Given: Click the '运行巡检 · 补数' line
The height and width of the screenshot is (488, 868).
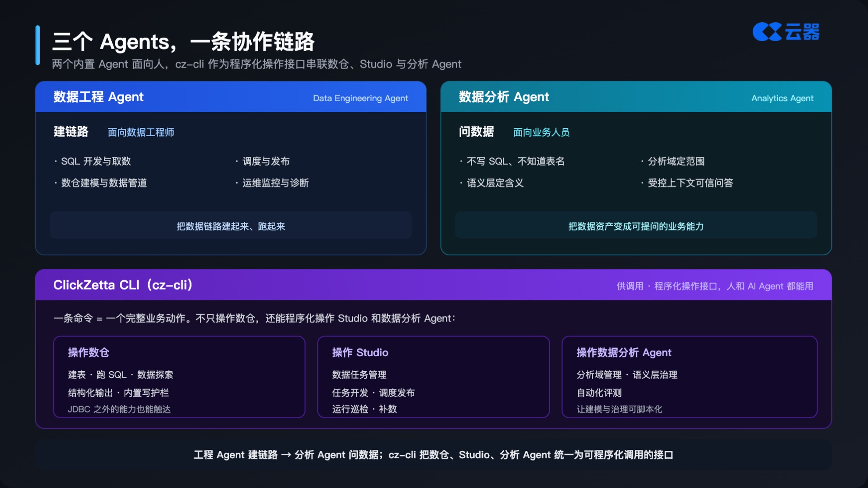Looking at the screenshot, I should [364, 409].
